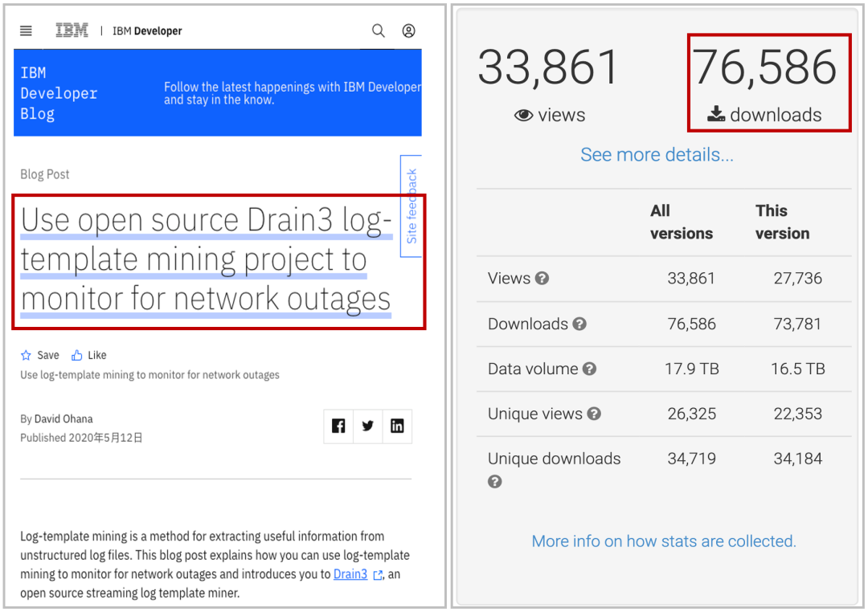Open the Site feedback side tab

point(411,206)
